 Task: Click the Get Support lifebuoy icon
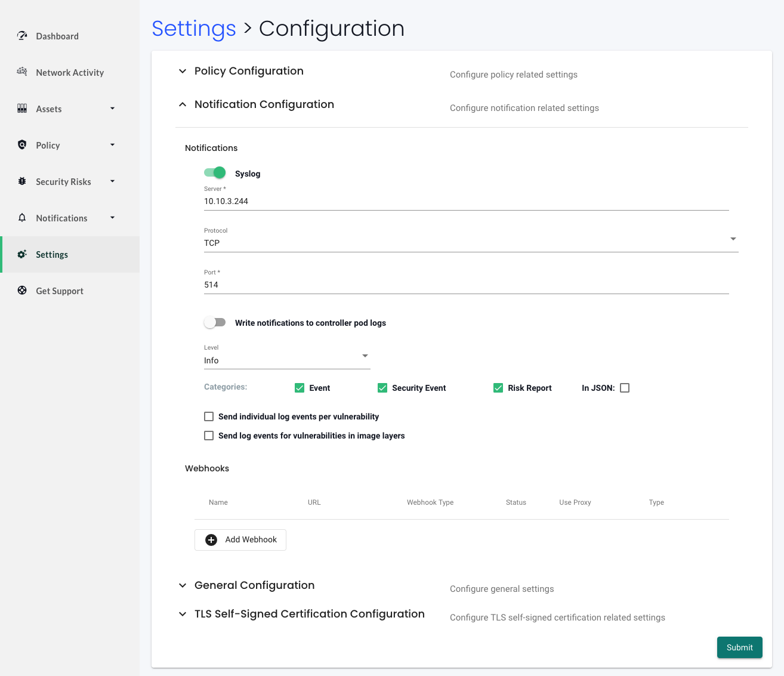point(22,291)
